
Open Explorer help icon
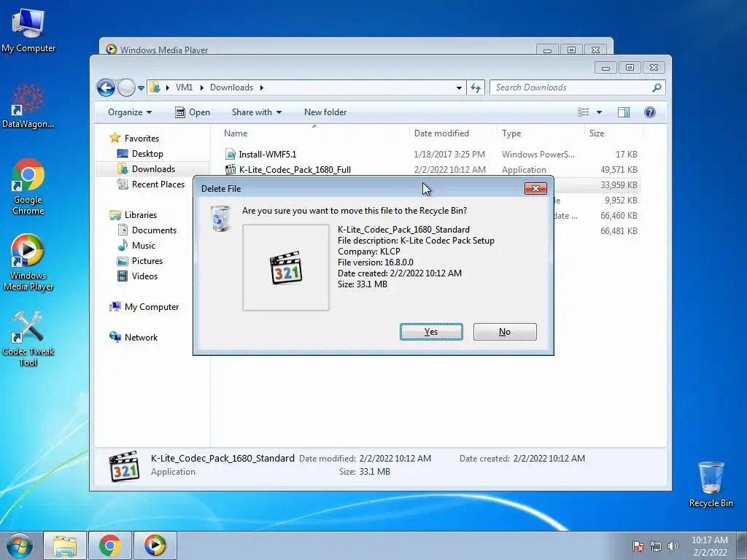tap(650, 112)
